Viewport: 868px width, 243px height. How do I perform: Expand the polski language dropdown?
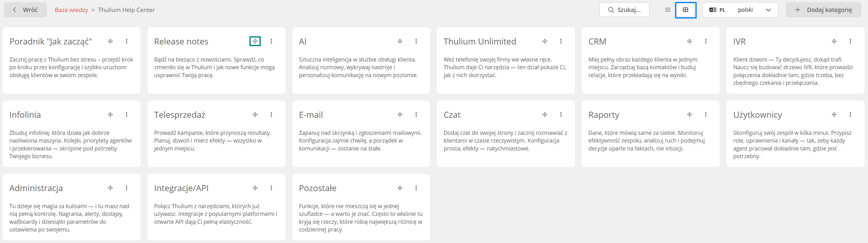click(x=740, y=10)
